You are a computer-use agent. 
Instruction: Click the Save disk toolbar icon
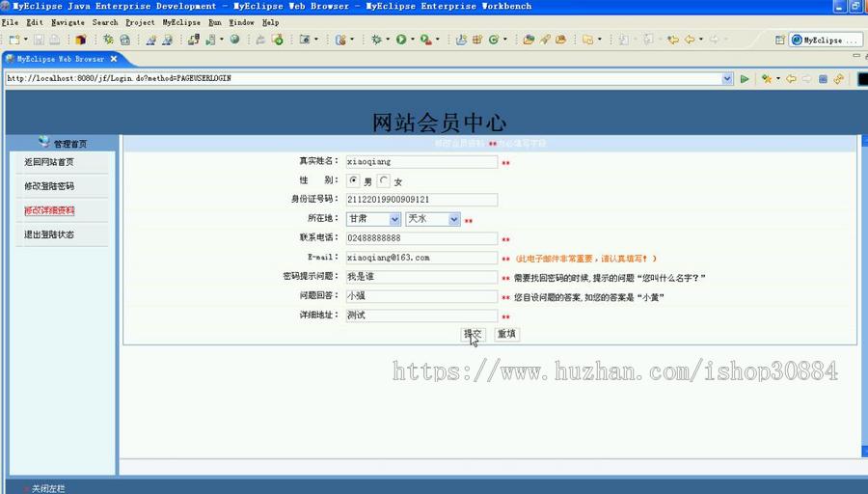39,40
